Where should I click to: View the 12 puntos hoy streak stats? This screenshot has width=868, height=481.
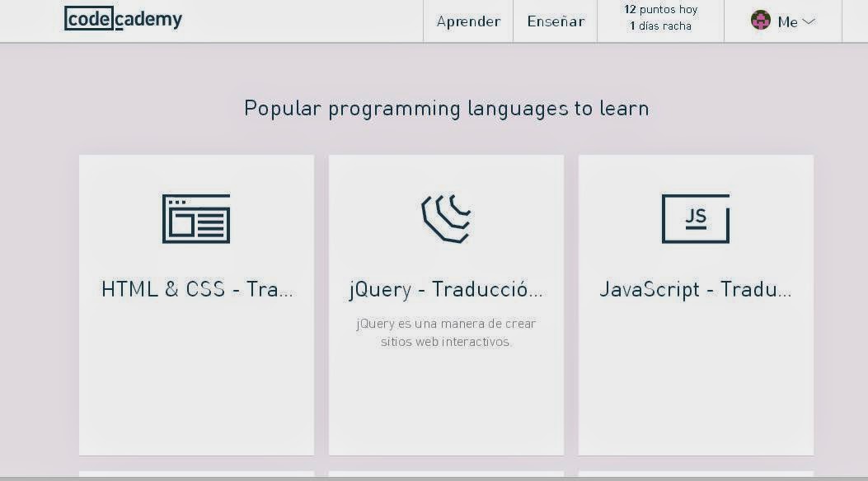coord(660,9)
